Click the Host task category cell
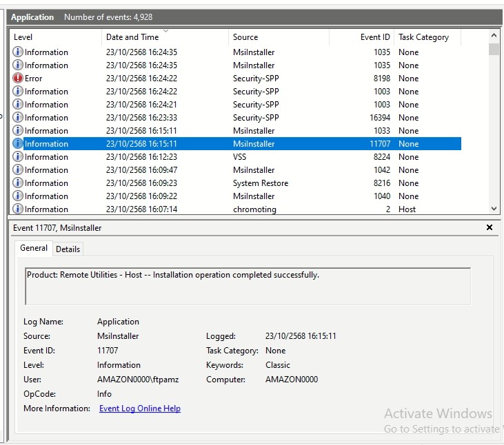 [x=407, y=209]
